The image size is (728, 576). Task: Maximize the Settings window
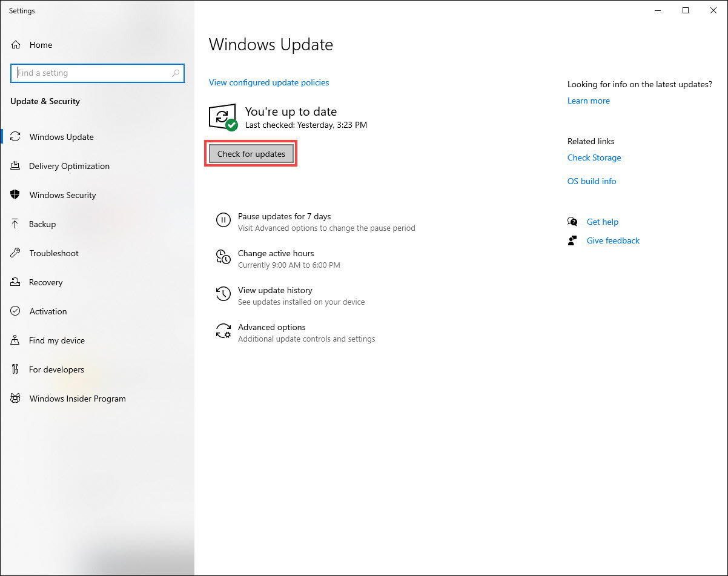686,10
